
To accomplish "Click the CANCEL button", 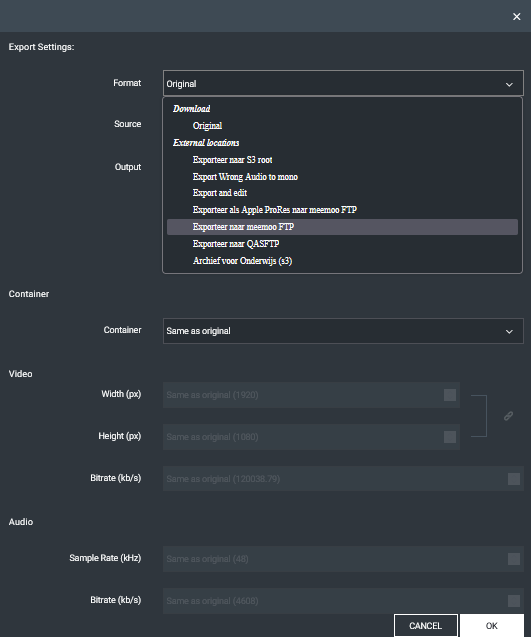I will 426,626.
